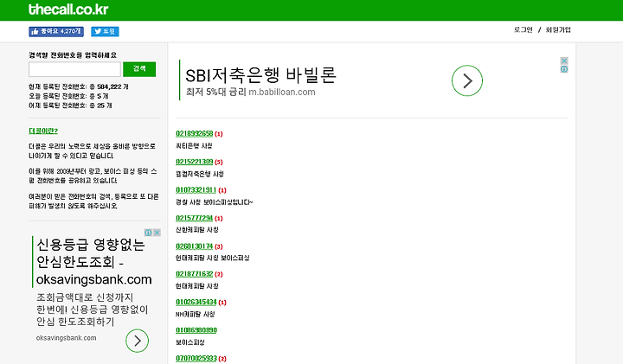Close the top banner ad X icon
Screen dimensions: 623x364
pos(564,61)
